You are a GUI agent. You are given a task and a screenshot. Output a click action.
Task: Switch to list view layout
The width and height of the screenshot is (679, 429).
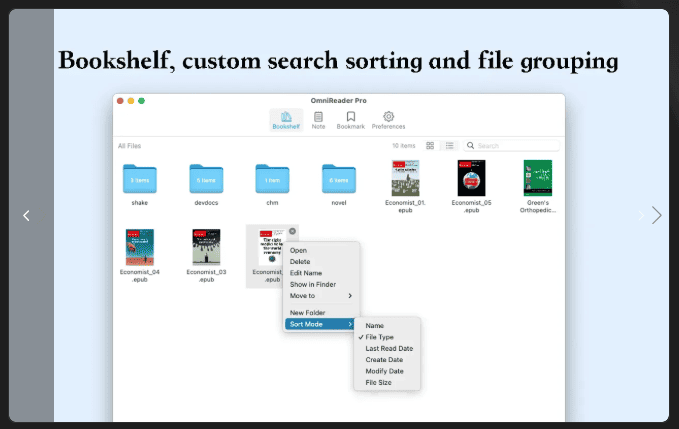click(x=449, y=145)
